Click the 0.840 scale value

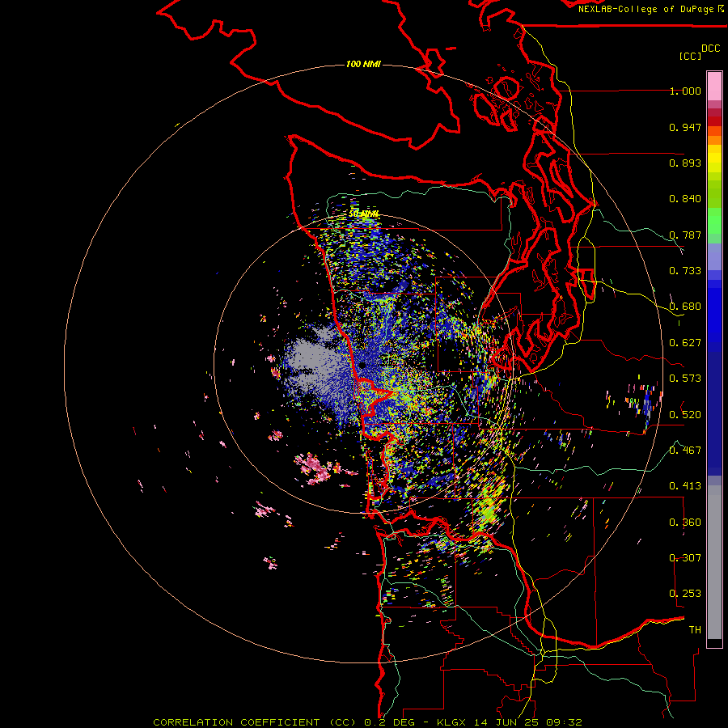click(685, 199)
